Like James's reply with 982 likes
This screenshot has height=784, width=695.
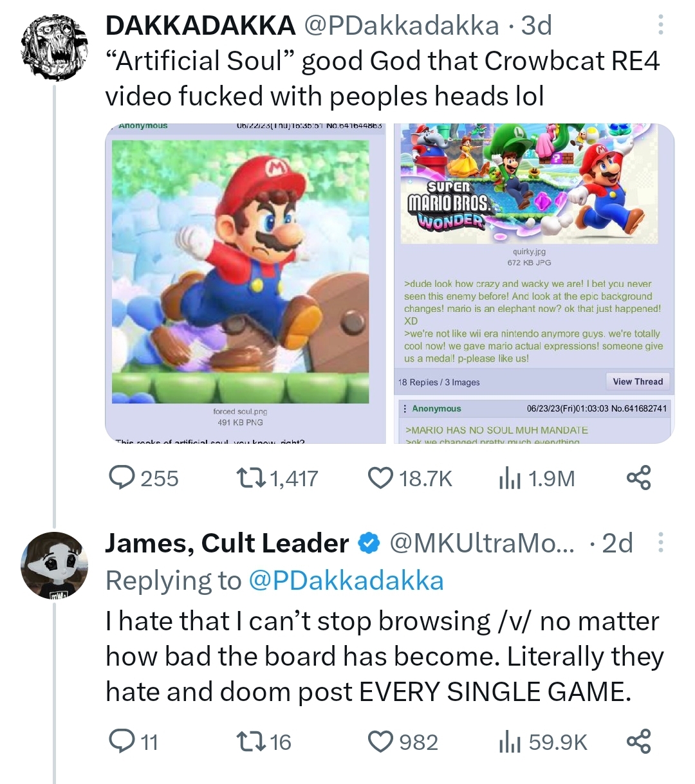(380, 742)
